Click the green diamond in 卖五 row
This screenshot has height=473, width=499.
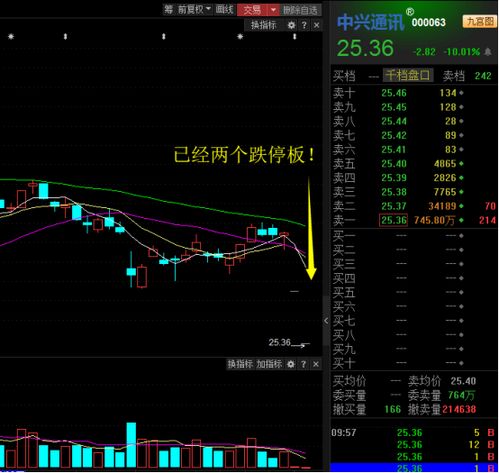[461, 164]
